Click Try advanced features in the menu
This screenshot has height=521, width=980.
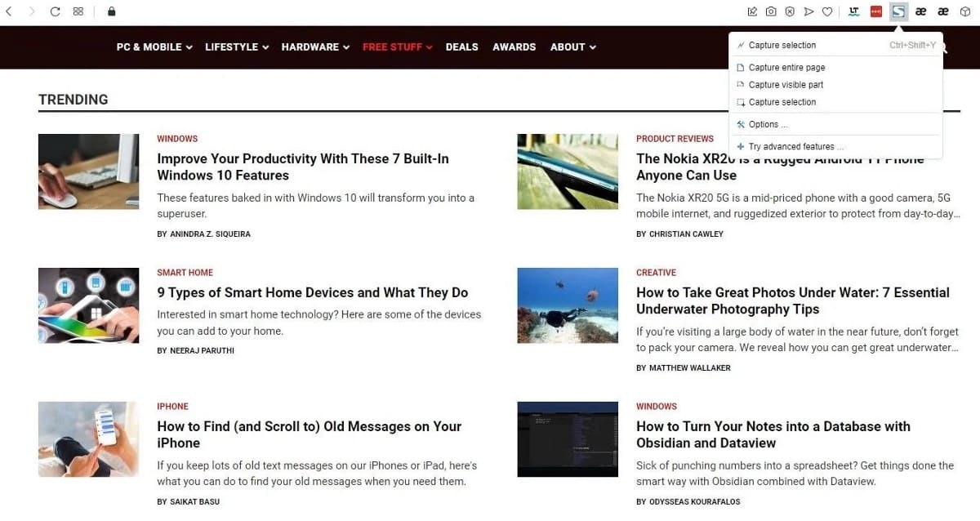[796, 146]
